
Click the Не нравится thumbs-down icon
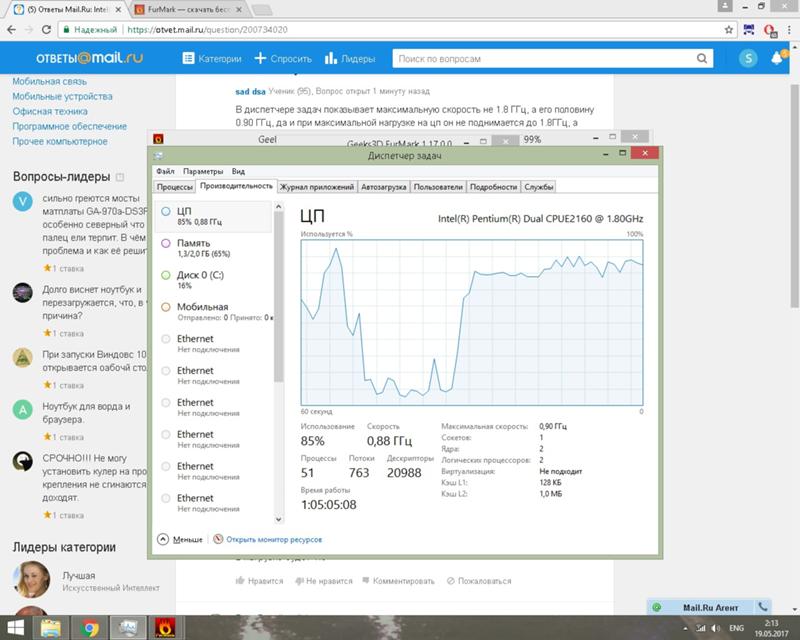pos(299,581)
